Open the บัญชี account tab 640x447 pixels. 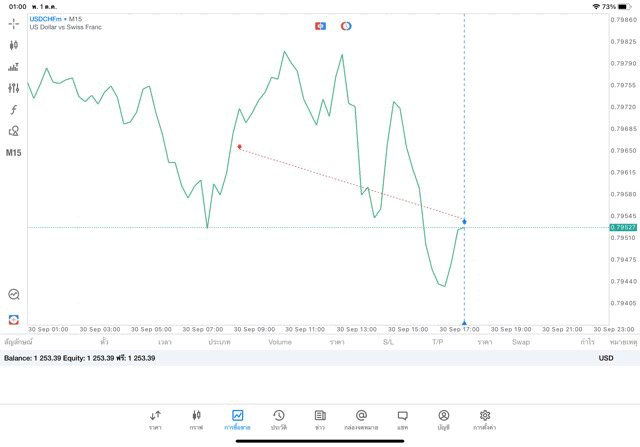click(x=443, y=420)
